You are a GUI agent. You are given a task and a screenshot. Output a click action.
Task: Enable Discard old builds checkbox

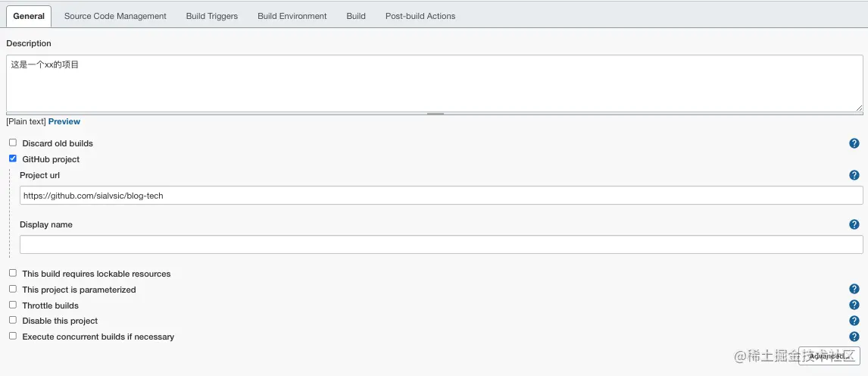click(13, 143)
